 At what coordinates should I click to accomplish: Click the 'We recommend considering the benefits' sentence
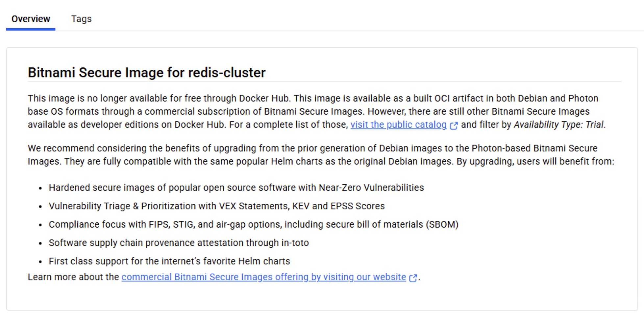point(132,148)
